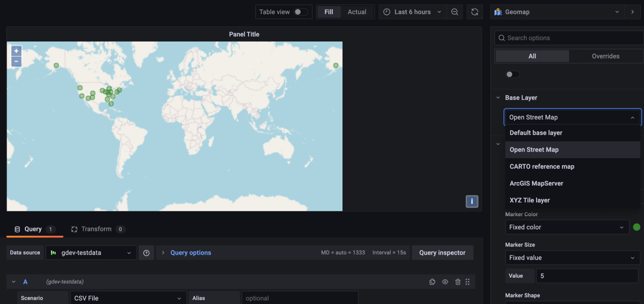Zoom in on the map

pyautogui.click(x=16, y=51)
